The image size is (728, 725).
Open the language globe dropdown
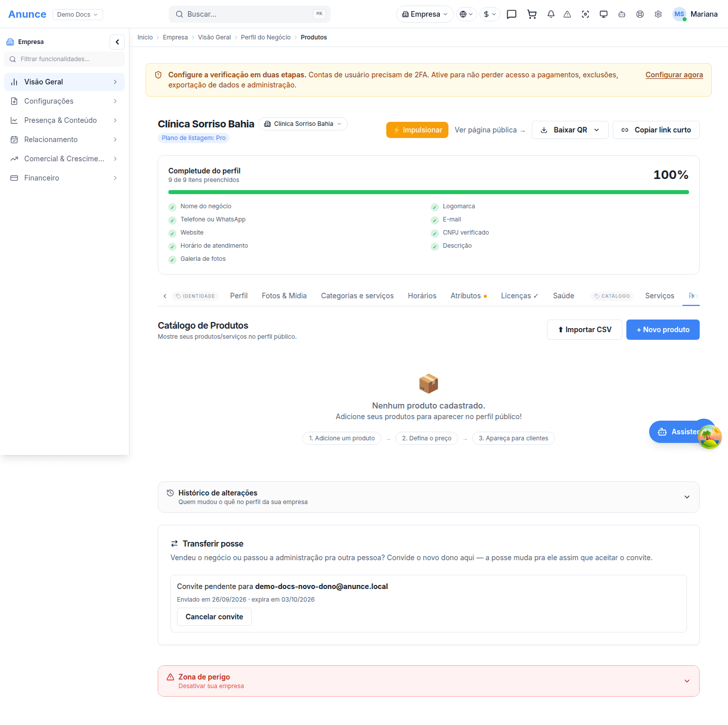[x=467, y=14]
